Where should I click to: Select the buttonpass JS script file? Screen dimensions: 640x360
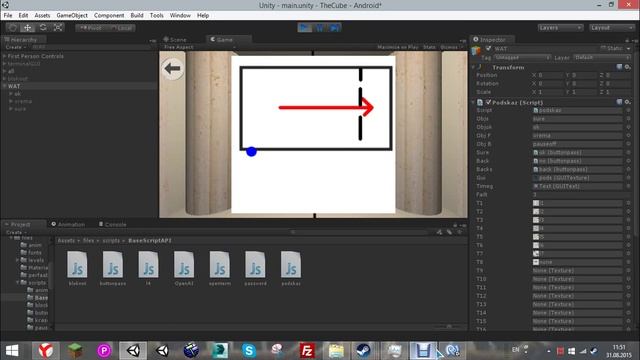point(113,268)
